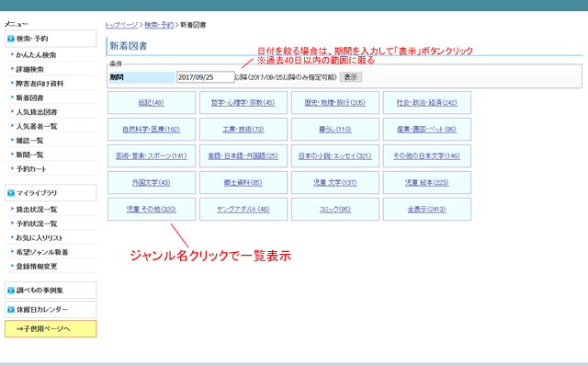The height and width of the screenshot is (366, 588).
Task: Open 登録情報変更 menu entry
Action: 37,267
